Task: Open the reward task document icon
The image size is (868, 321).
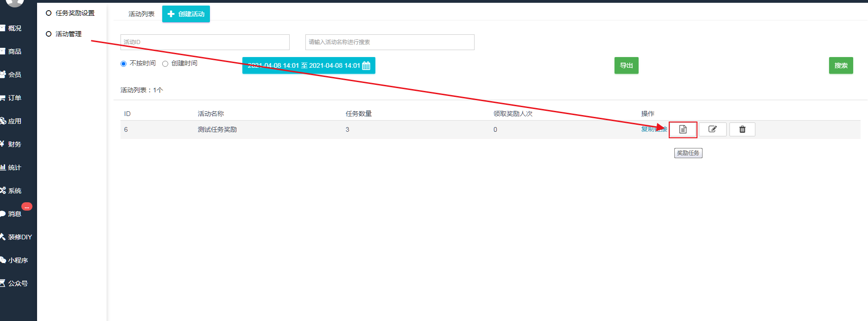Action: (x=683, y=129)
